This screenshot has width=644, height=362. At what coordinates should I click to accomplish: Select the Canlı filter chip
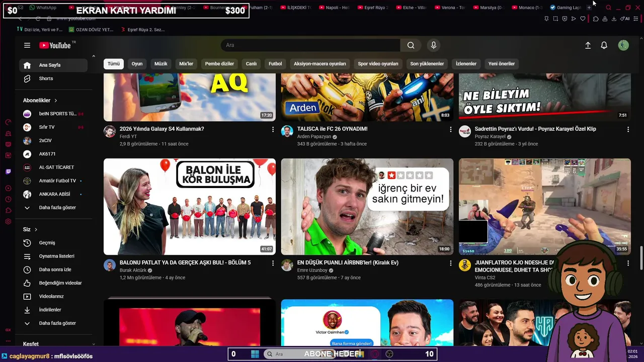pyautogui.click(x=251, y=64)
